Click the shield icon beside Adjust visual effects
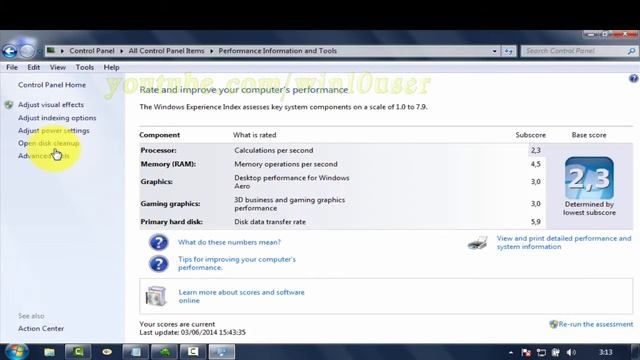 click(9, 105)
